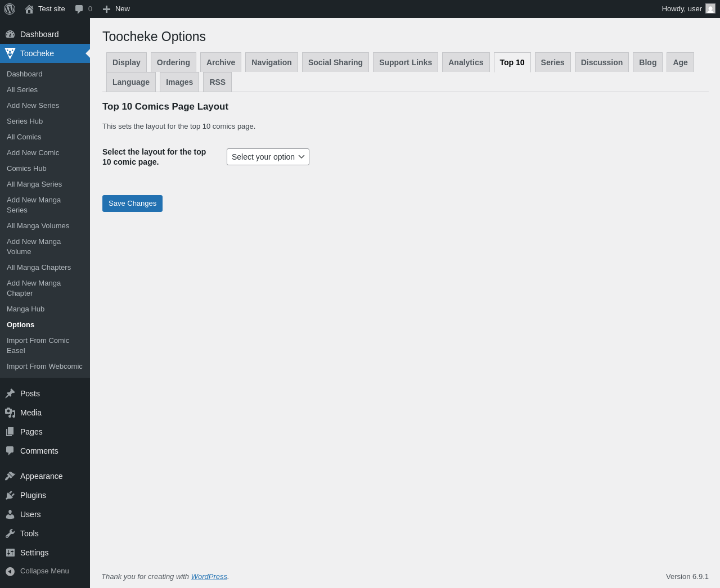This screenshot has width=720, height=588.
Task: Open Import From Webcomic
Action: click(x=45, y=367)
